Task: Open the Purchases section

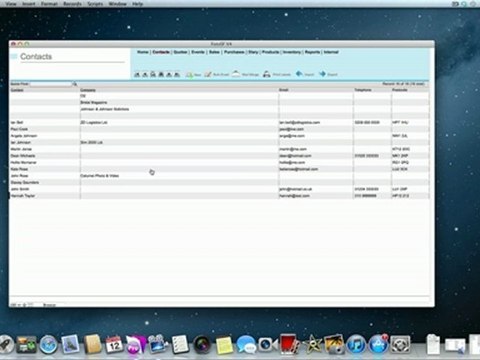Action: pyautogui.click(x=234, y=52)
